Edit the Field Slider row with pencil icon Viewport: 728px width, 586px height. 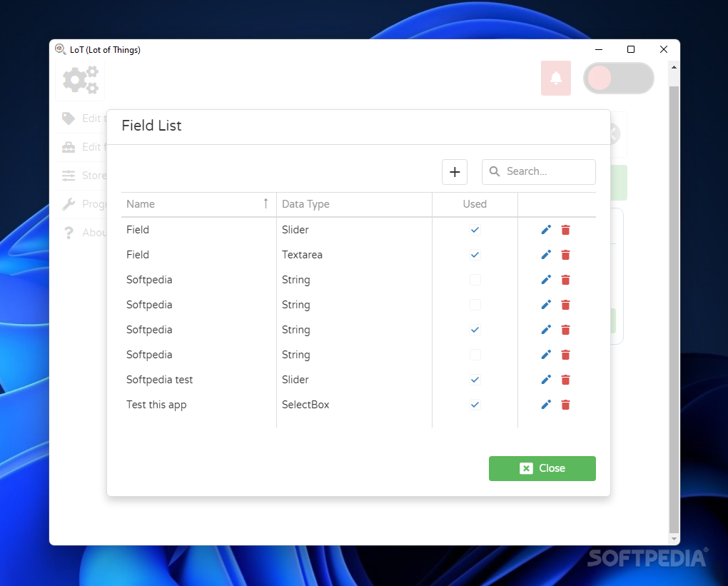pyautogui.click(x=546, y=230)
